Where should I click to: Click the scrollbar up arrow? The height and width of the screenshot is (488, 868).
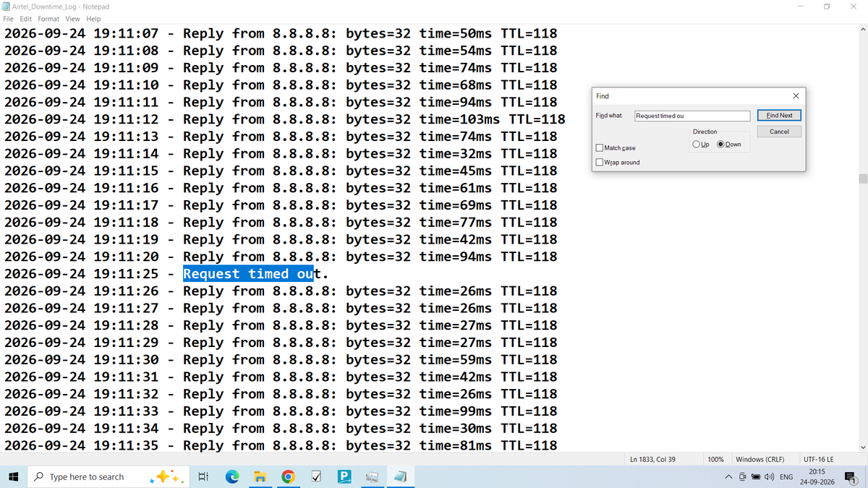(862, 30)
